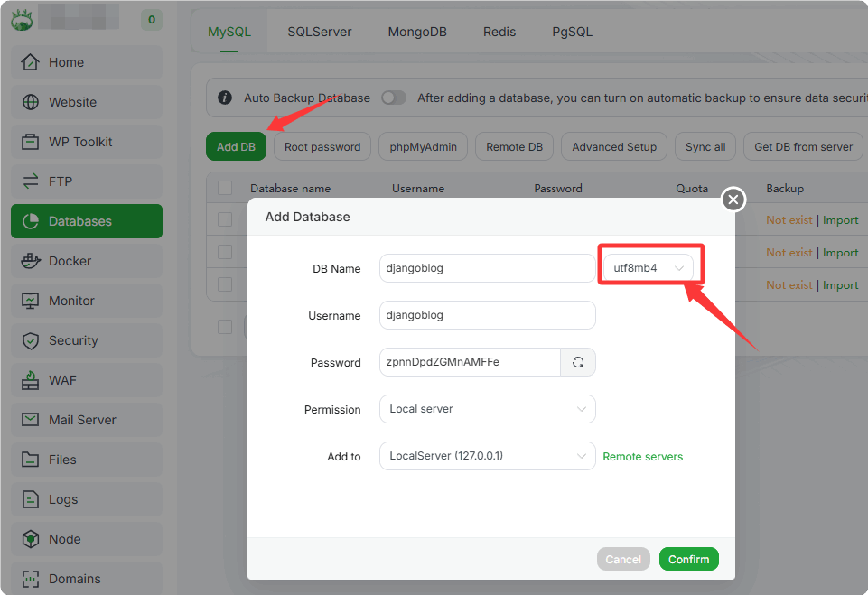Click the Auto Backup info icon
This screenshot has height=595, width=868.
[x=225, y=98]
